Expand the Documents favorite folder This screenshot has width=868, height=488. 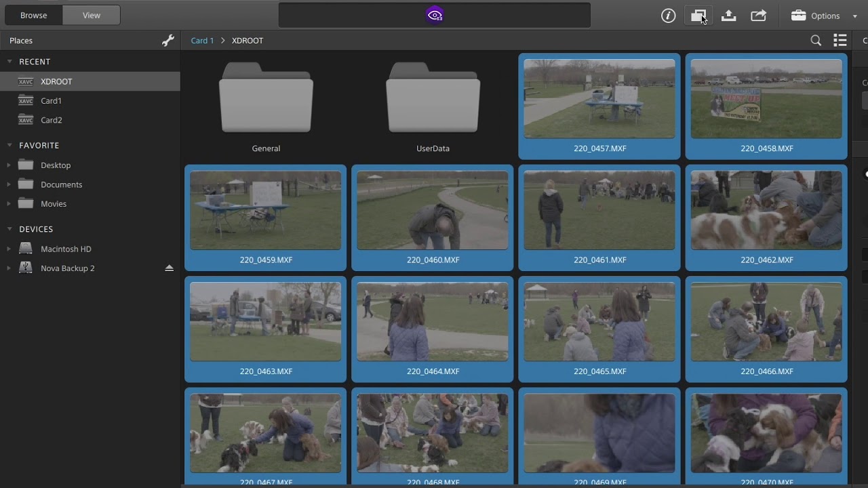click(x=9, y=184)
